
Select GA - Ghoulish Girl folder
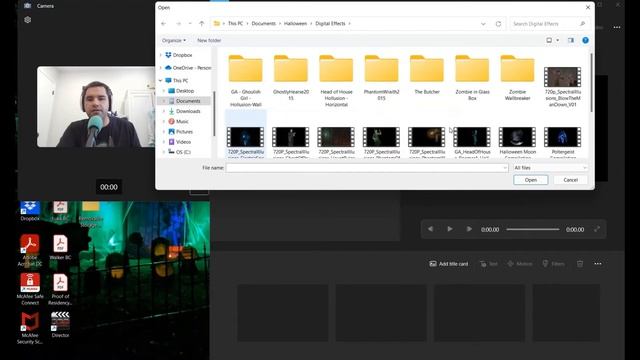[x=246, y=80]
